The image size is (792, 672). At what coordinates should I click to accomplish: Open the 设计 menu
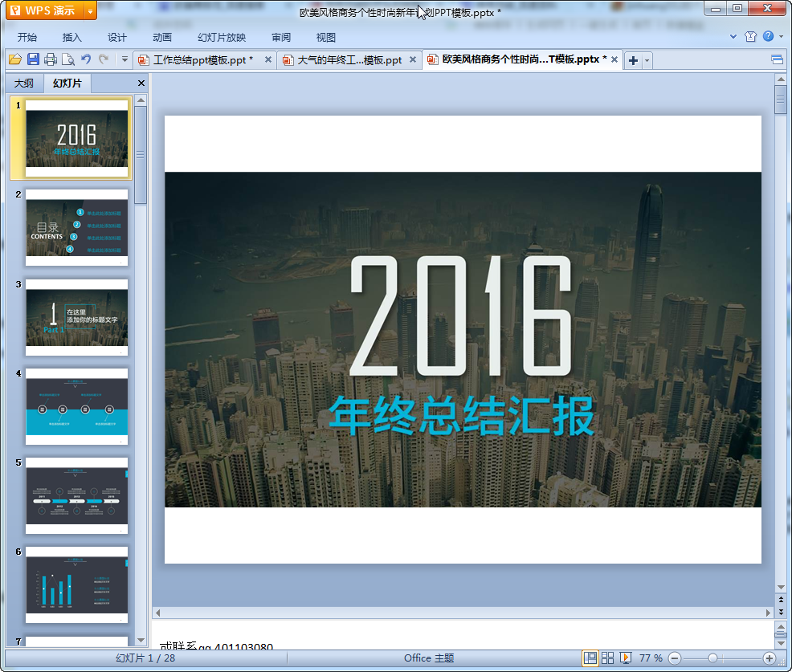click(x=116, y=38)
